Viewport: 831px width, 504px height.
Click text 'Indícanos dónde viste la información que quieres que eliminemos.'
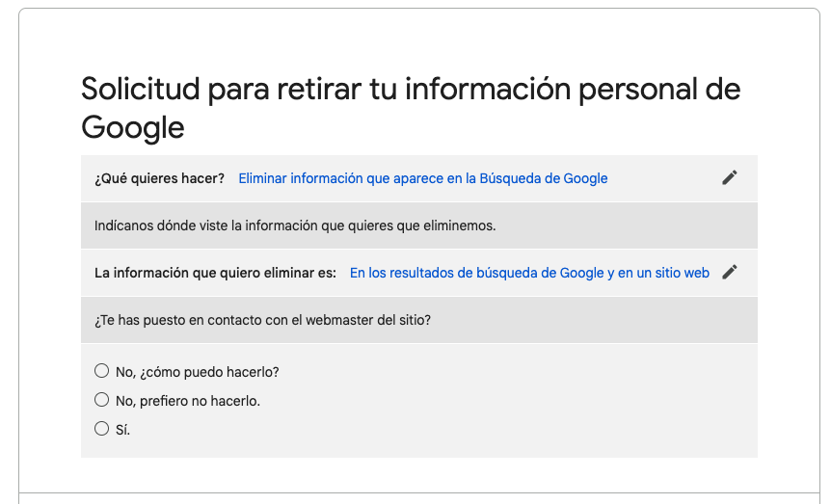(x=295, y=225)
